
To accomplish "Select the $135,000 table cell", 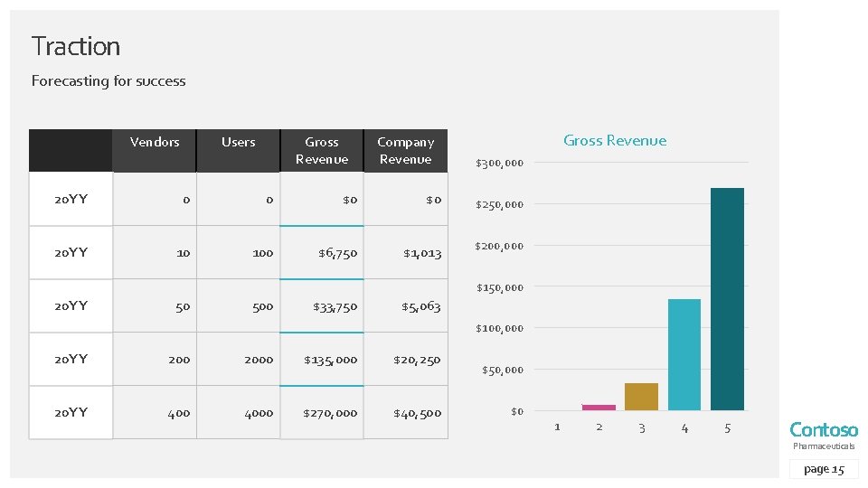I will [x=332, y=360].
